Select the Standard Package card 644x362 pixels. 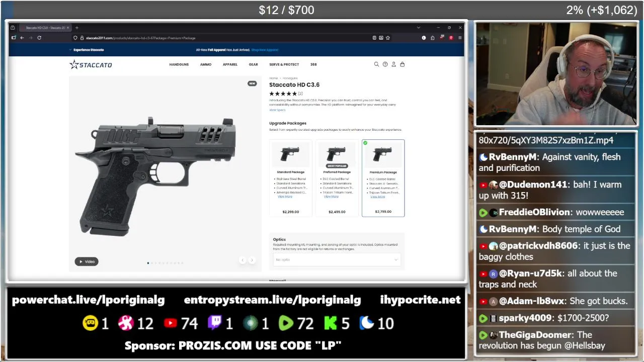point(291,178)
